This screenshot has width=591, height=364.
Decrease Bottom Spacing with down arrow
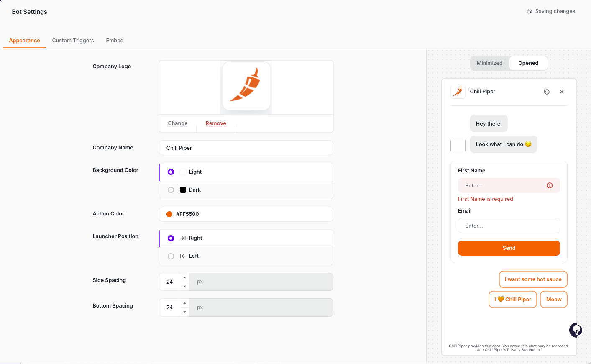[184, 312]
